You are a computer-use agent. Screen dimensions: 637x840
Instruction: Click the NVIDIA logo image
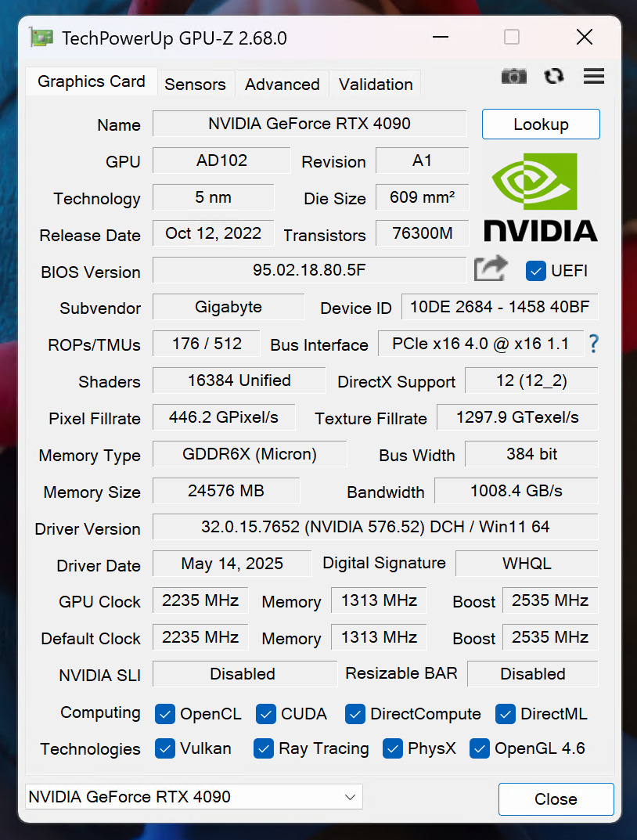pyautogui.click(x=541, y=196)
